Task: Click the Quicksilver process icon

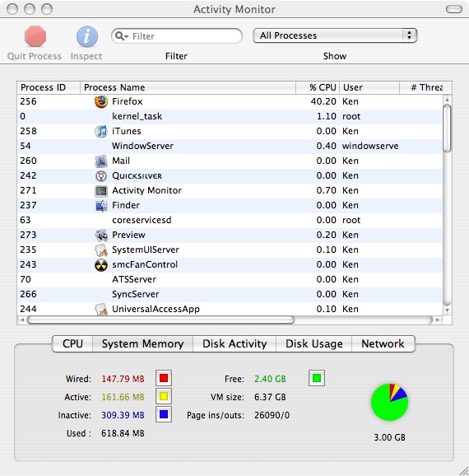Action: point(101,175)
